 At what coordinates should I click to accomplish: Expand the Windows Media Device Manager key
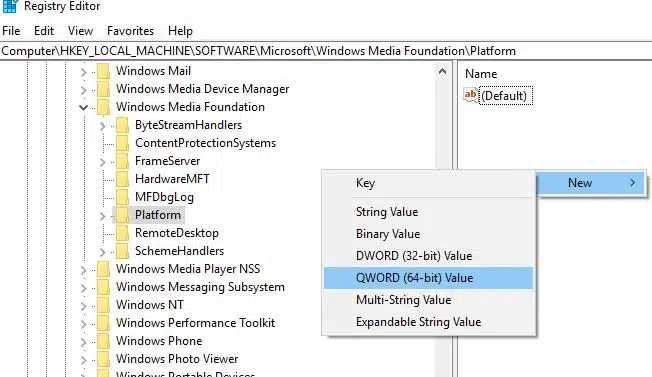point(84,90)
